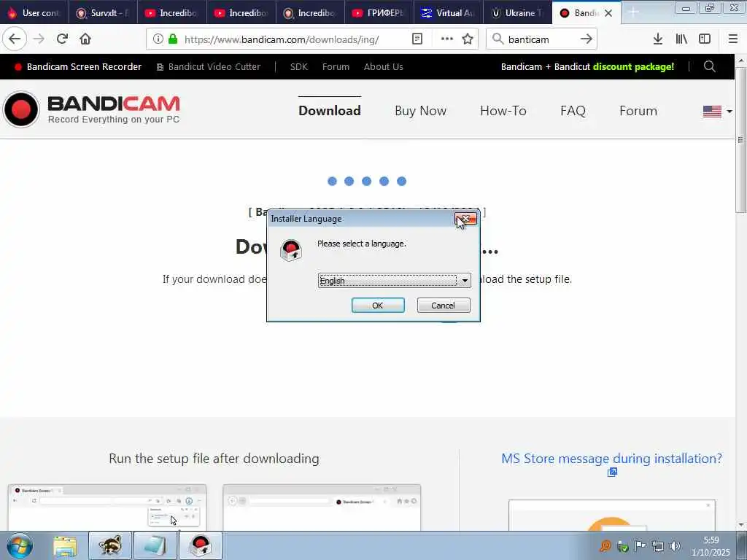
Task: Switch to the 'User cont' tab
Action: click(34, 13)
